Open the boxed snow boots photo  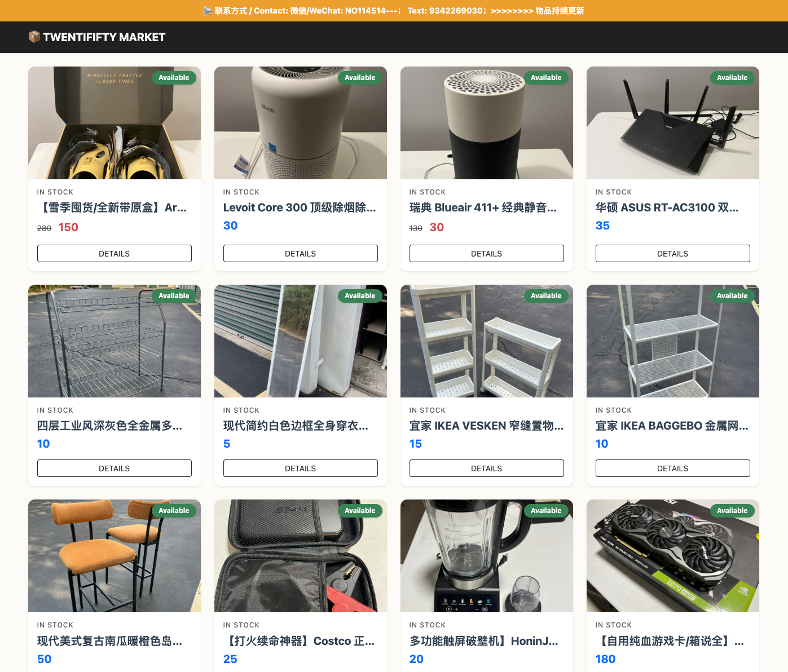(x=115, y=123)
